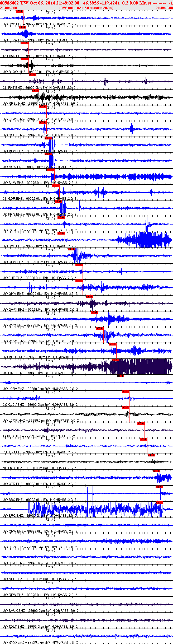Viewport: 173px width, 644px height.
Task: Select the UW.LKVW.EHZ station label
Action: 40,40
